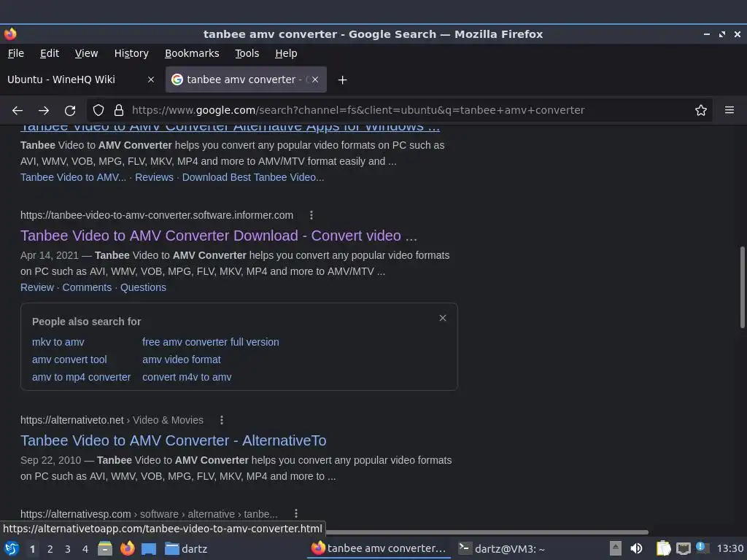Viewport: 747px width, 560px height.
Task: Open the Bookmarks menu
Action: 192,53
